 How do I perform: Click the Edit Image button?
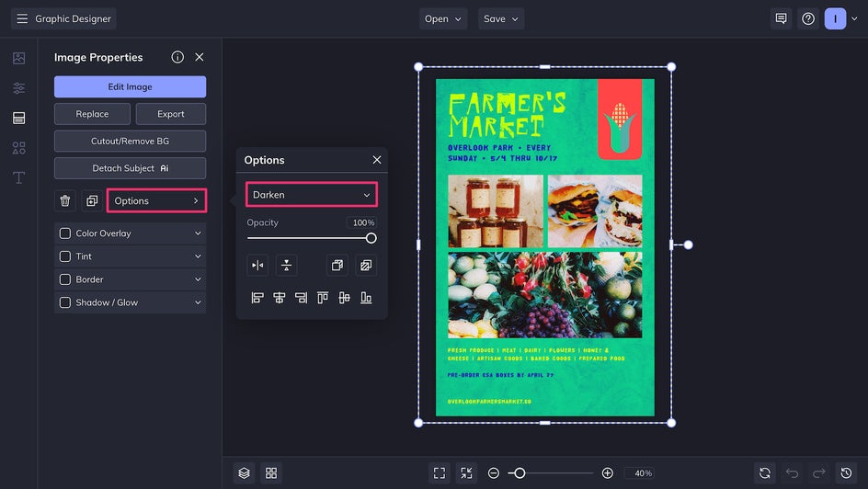click(x=130, y=86)
